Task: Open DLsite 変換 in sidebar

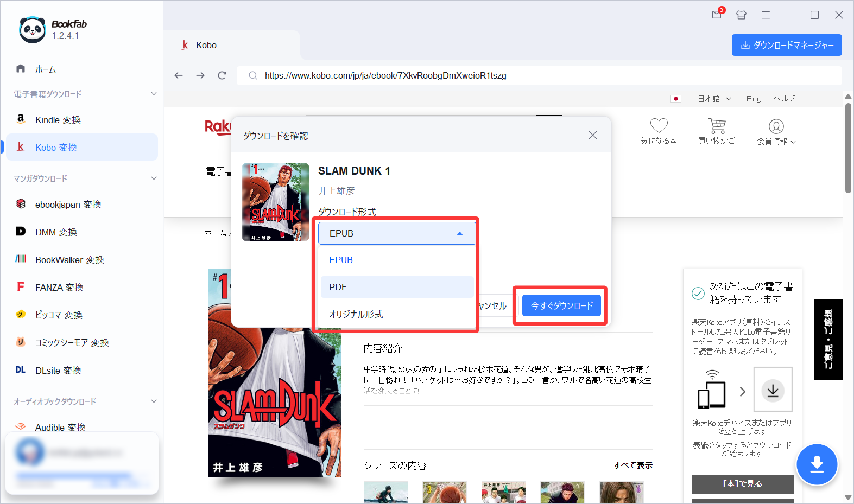Action: (x=81, y=370)
